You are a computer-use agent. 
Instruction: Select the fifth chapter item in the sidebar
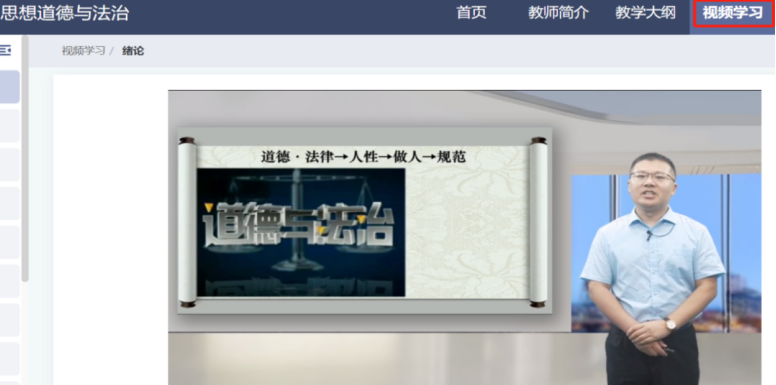[x=9, y=242]
